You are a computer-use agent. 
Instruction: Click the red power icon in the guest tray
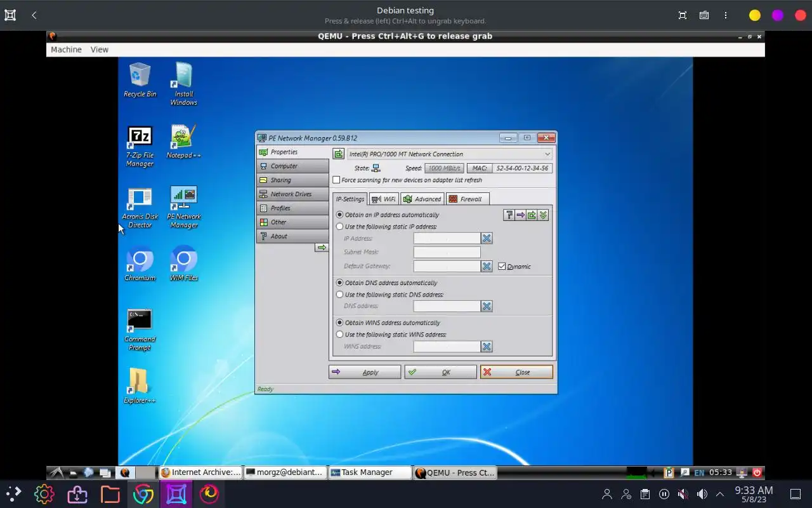click(x=757, y=472)
